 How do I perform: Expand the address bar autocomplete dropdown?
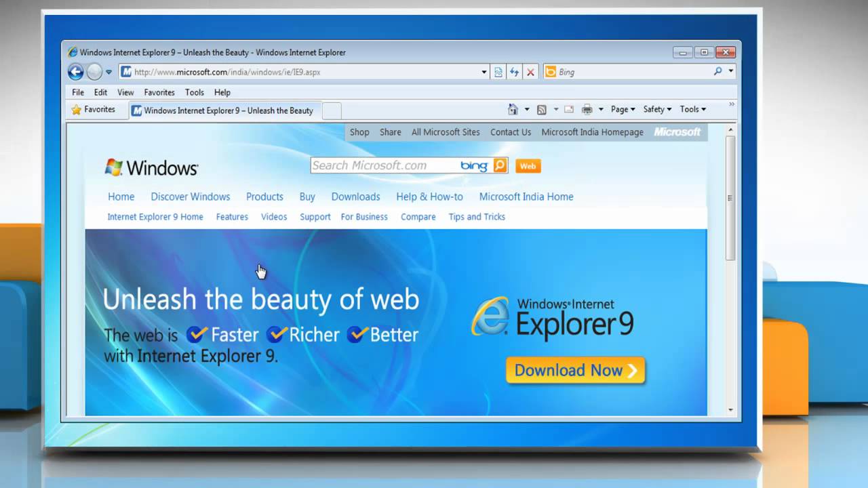484,72
